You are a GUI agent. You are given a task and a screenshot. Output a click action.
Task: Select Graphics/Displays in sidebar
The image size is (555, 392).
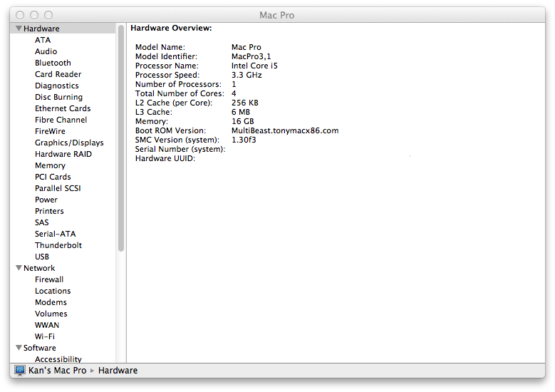pyautogui.click(x=69, y=143)
